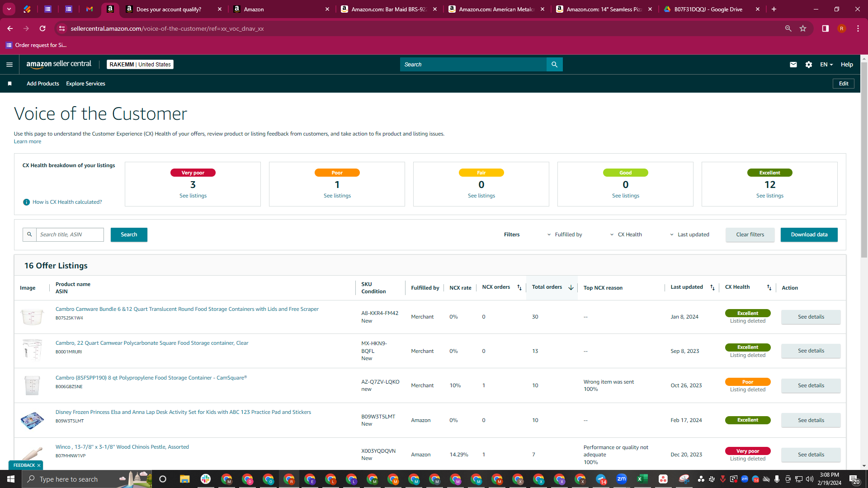Viewport: 868px width, 488px height.
Task: Click the Seller Central header search field
Action: tap(473, 65)
